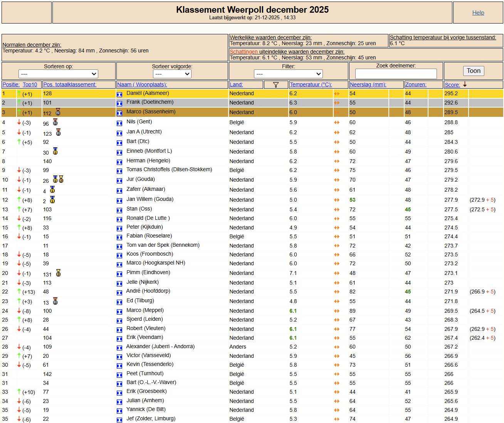Focus the Zoek deelnemer search field
The width and height of the screenshot is (504, 423).
click(x=396, y=74)
